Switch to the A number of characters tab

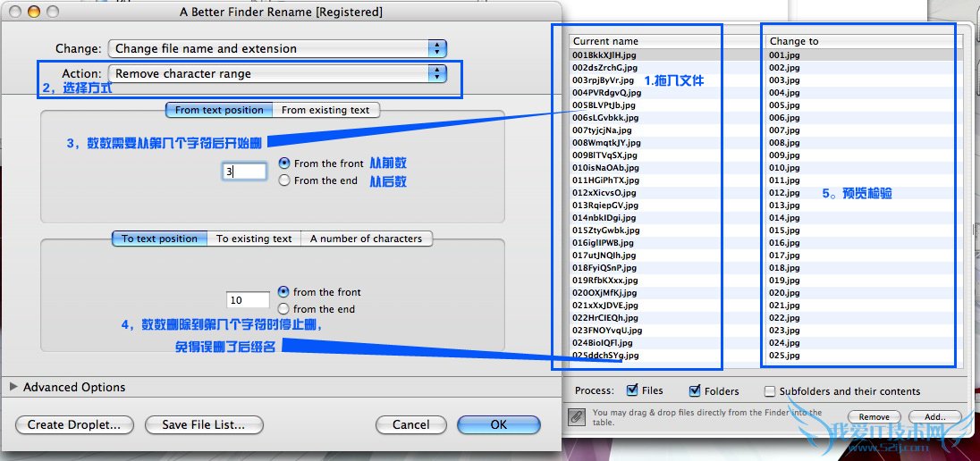tap(367, 239)
